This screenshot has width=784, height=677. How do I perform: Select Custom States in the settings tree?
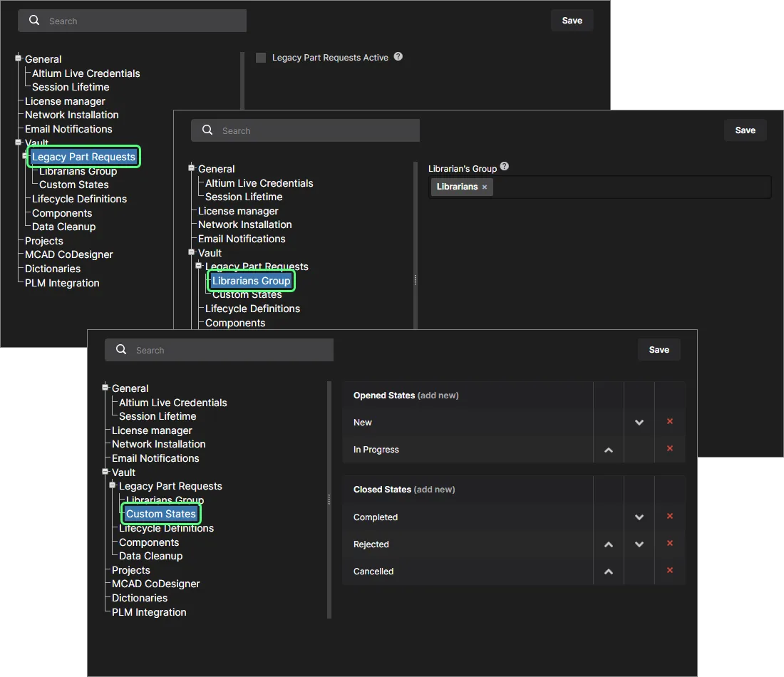[160, 514]
